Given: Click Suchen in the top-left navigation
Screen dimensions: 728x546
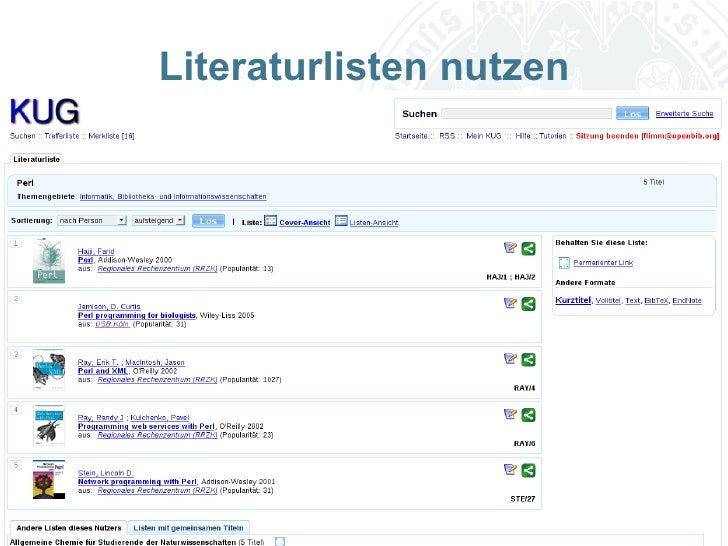Looking at the screenshot, I should (x=22, y=136).
